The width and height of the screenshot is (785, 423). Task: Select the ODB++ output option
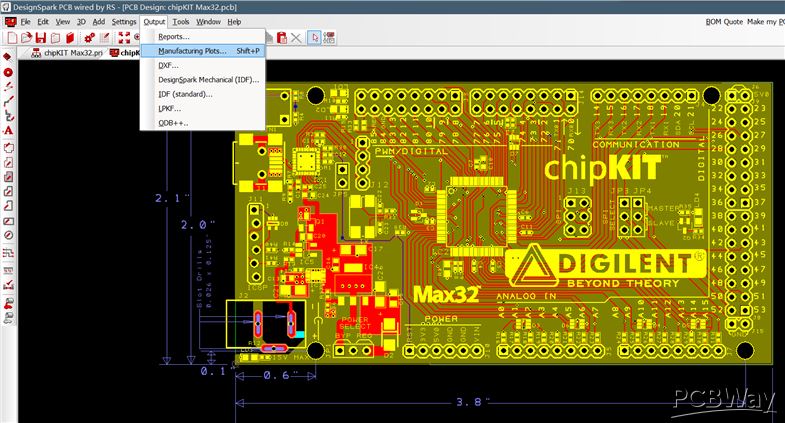pyautogui.click(x=173, y=123)
